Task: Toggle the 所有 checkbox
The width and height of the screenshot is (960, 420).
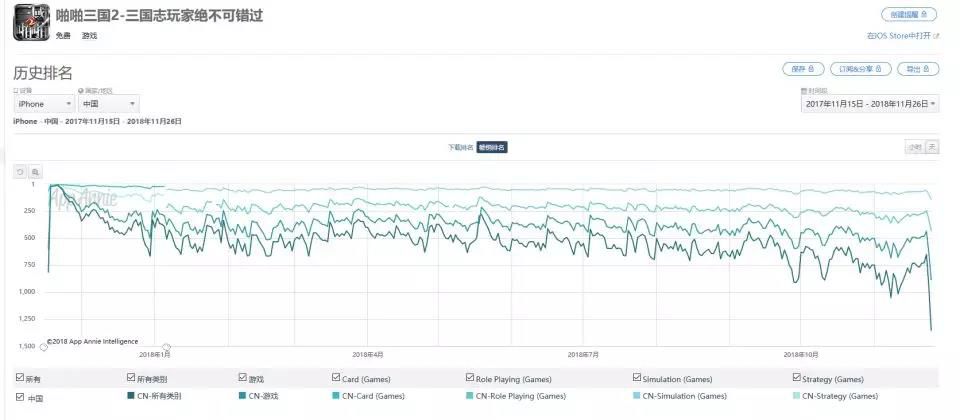Action: tap(20, 377)
